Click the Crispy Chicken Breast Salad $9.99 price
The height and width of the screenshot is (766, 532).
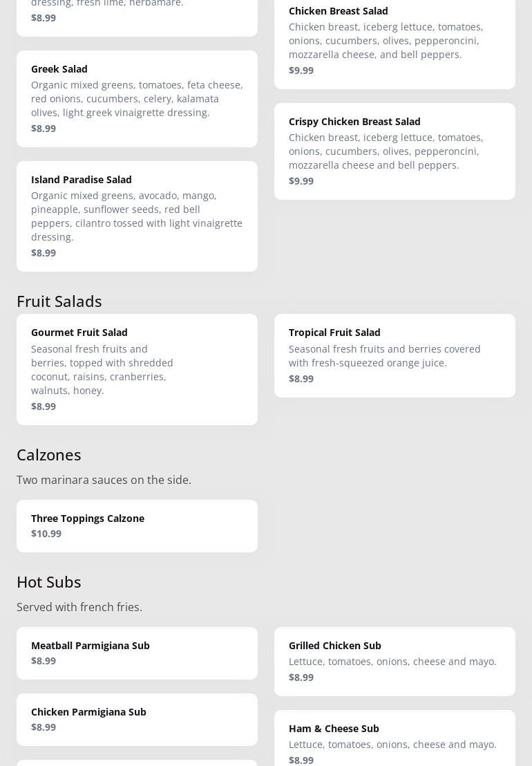coord(301,181)
